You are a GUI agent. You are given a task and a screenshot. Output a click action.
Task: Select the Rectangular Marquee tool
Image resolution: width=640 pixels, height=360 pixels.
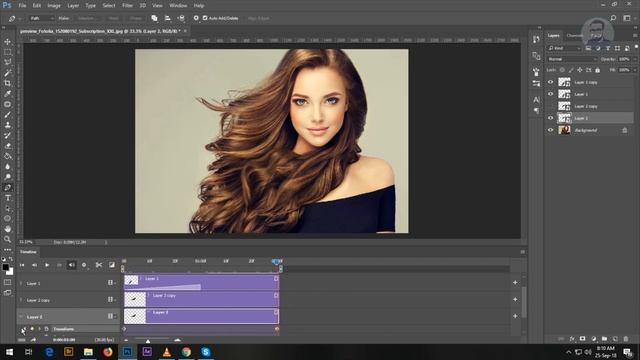[x=7, y=52]
